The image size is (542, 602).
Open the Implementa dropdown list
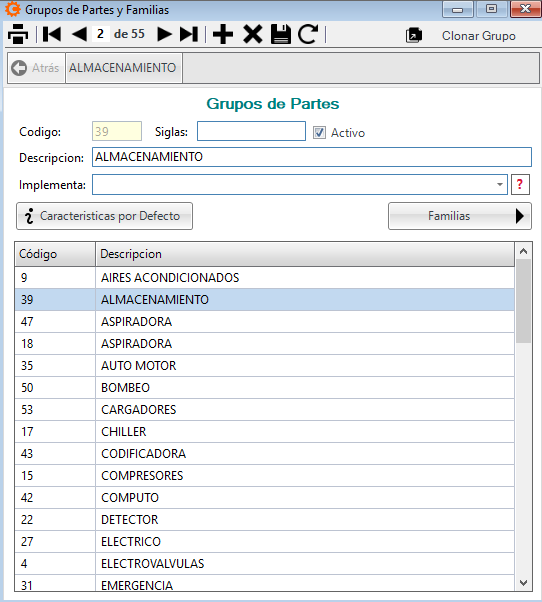[x=499, y=185]
